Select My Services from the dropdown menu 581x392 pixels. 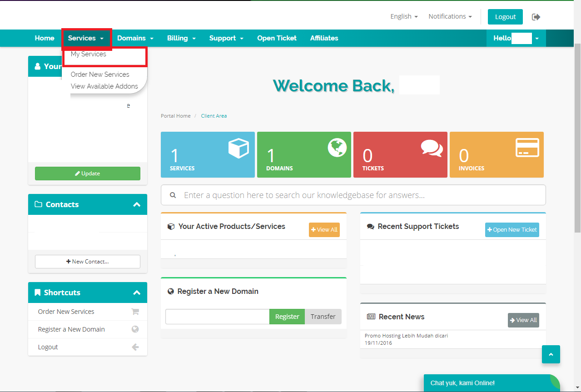coord(89,54)
